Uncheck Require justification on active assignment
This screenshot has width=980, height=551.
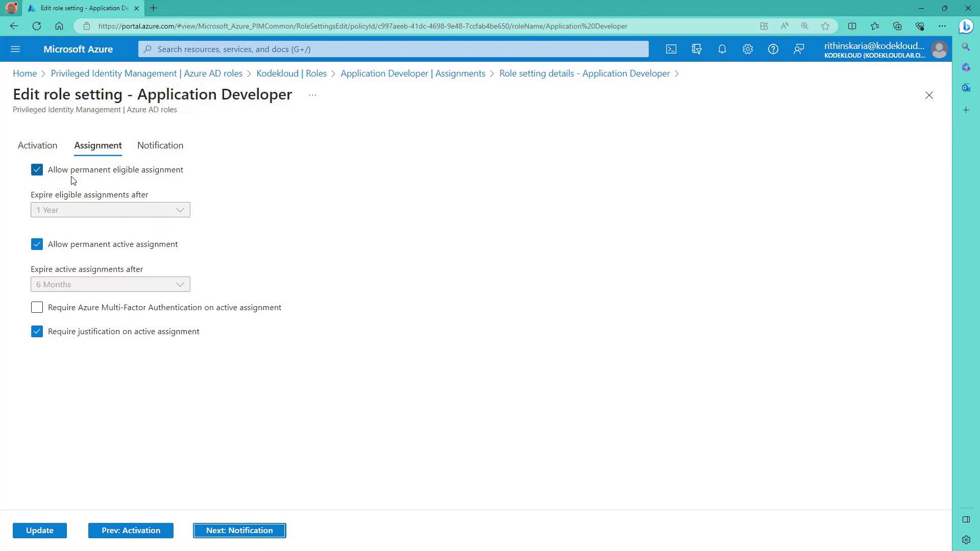click(x=37, y=332)
